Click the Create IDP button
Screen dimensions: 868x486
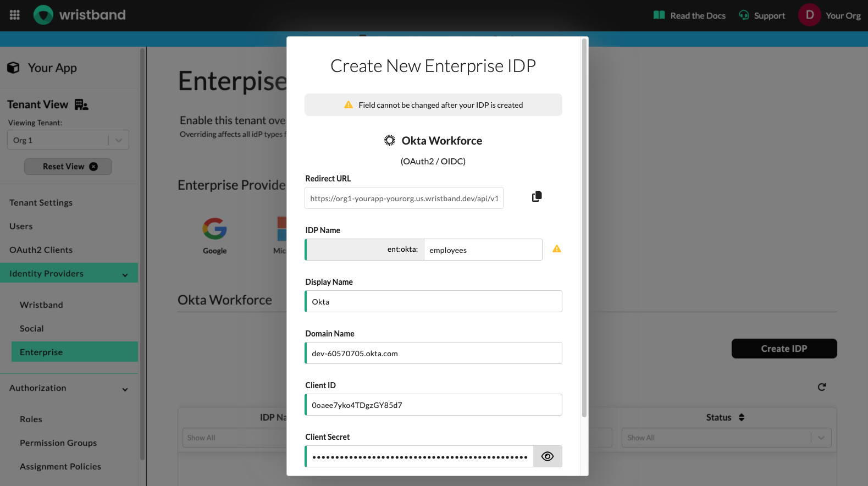pyautogui.click(x=784, y=349)
